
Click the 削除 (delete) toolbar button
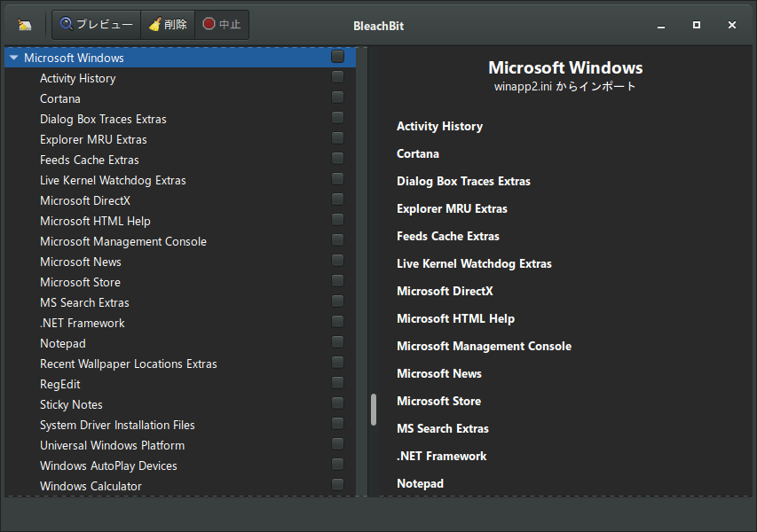pyautogui.click(x=168, y=25)
